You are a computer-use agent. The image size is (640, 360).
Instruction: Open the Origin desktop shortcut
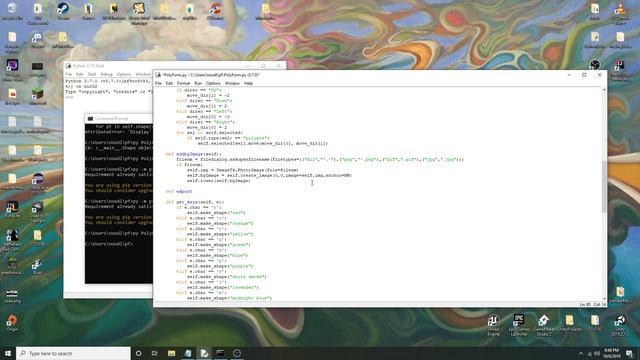[x=12, y=322]
